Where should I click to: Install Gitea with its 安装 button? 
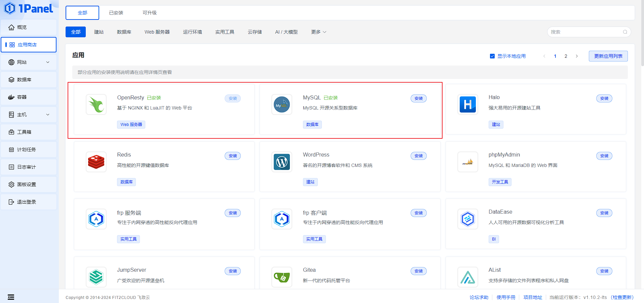(418, 271)
